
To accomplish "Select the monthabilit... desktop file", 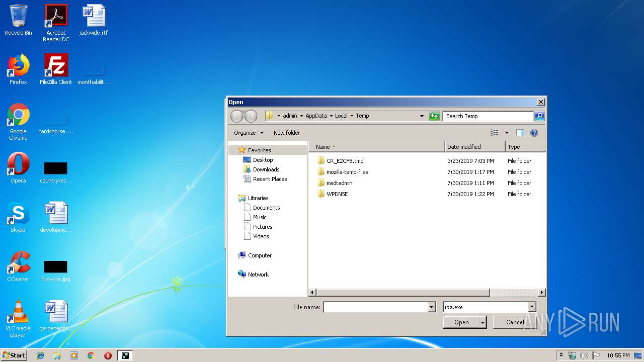I will [94, 74].
